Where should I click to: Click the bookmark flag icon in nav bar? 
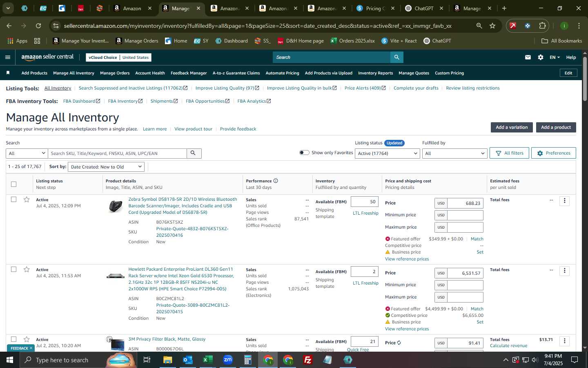tap(8, 73)
